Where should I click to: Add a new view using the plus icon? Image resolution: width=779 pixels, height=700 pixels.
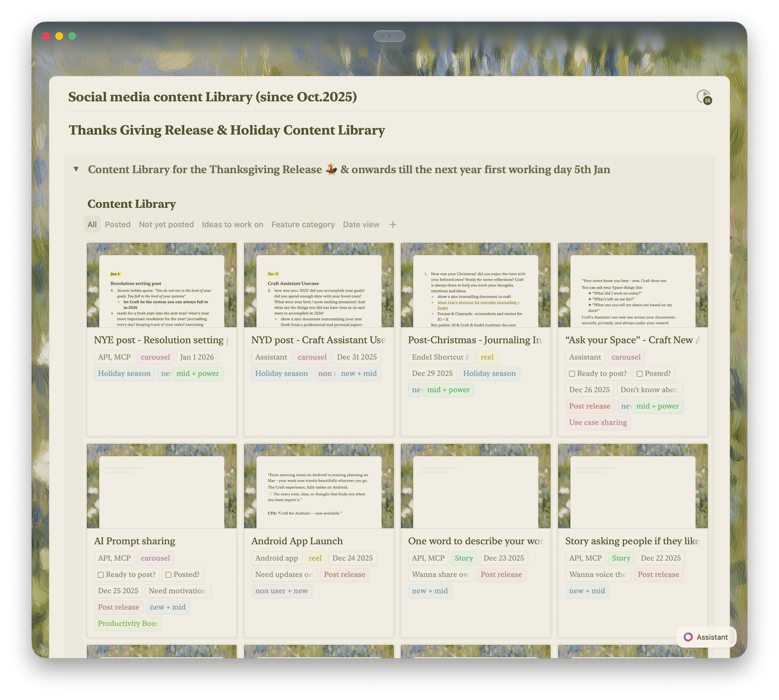pos(392,224)
